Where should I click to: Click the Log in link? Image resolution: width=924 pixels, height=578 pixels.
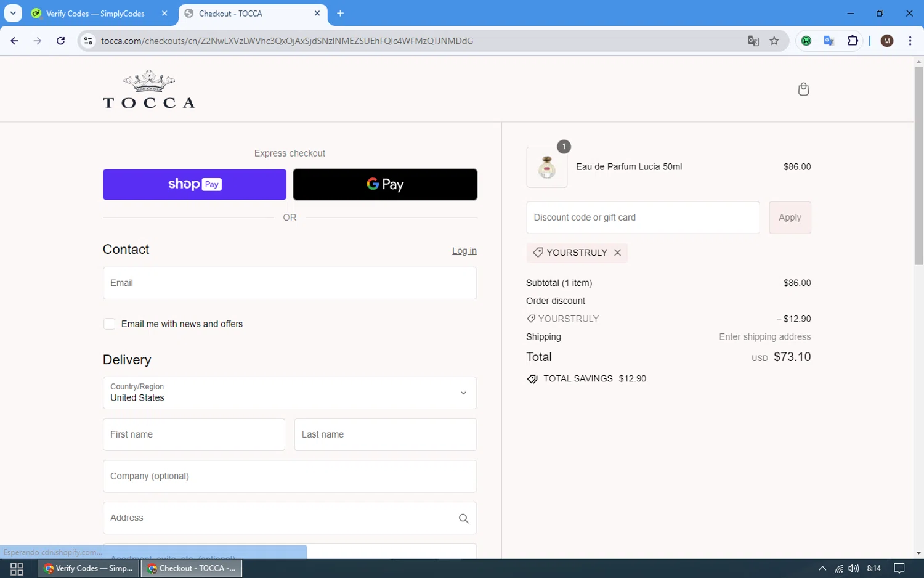464,251
